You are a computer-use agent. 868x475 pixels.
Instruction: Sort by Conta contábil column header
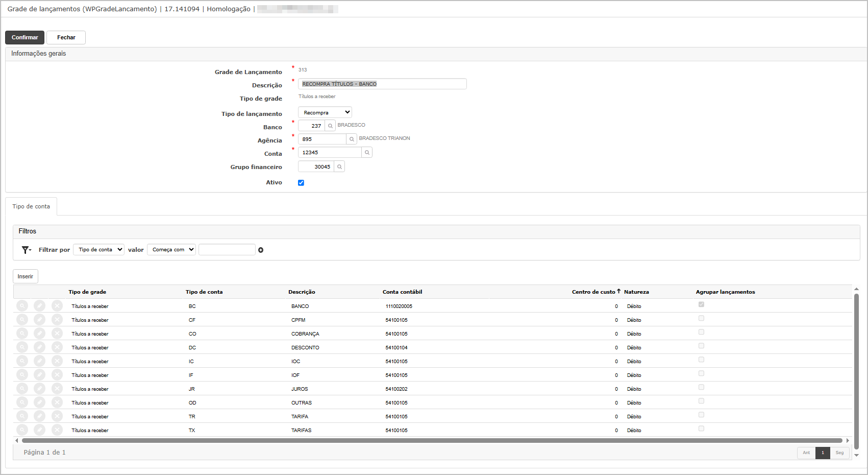click(x=403, y=292)
